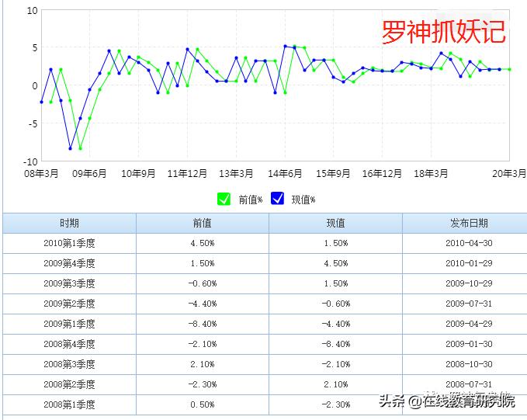
Task: Click the 14年6月 x-axis label
Action: click(x=285, y=174)
